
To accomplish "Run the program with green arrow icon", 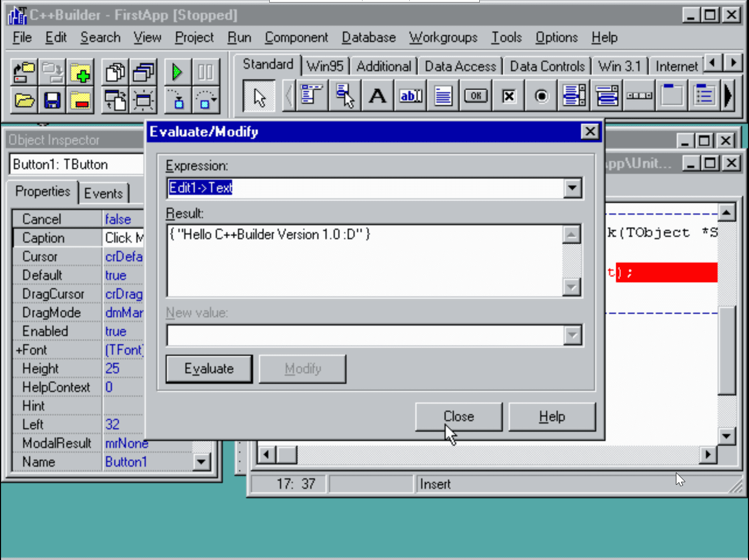I will pos(177,73).
